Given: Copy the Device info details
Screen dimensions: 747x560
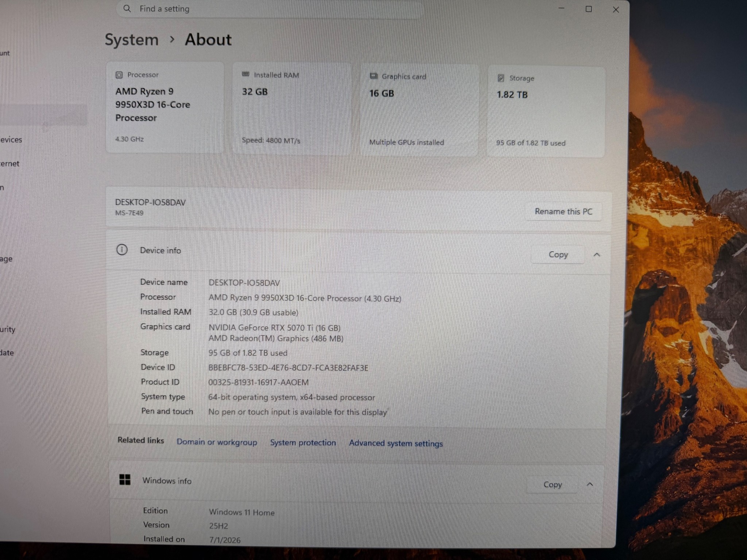Looking at the screenshot, I should [x=558, y=254].
